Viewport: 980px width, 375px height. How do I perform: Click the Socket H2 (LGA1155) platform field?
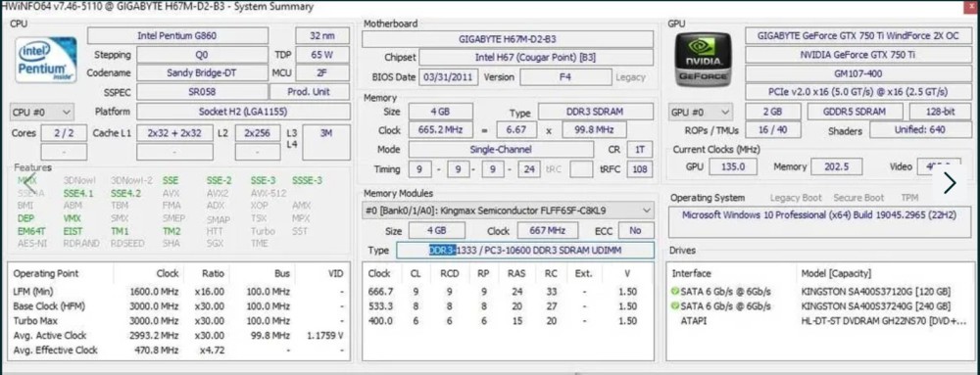[243, 112]
